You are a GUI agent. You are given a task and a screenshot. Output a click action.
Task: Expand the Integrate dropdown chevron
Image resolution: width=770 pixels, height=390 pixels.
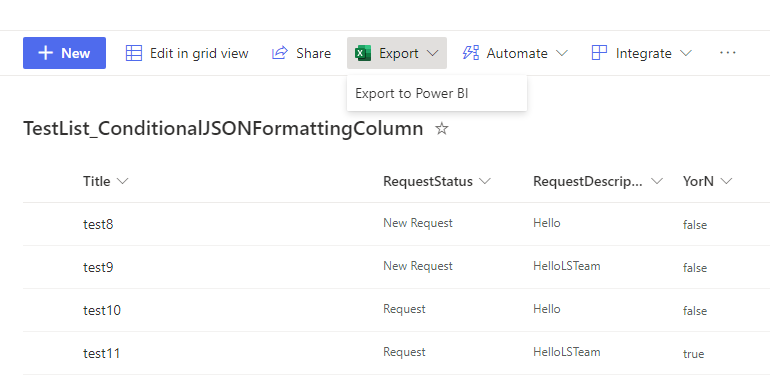[686, 53]
